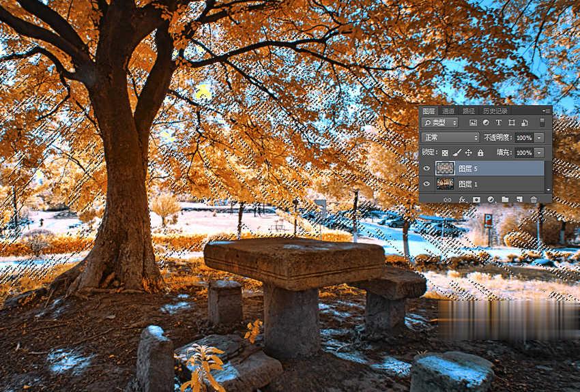Viewport: 580px width, 392px height.
Task: Create new fill or adjustment layer
Action: coord(491,199)
